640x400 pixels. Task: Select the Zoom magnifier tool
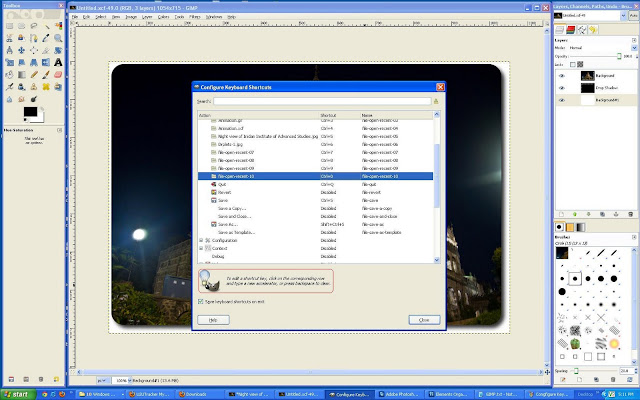[58, 38]
